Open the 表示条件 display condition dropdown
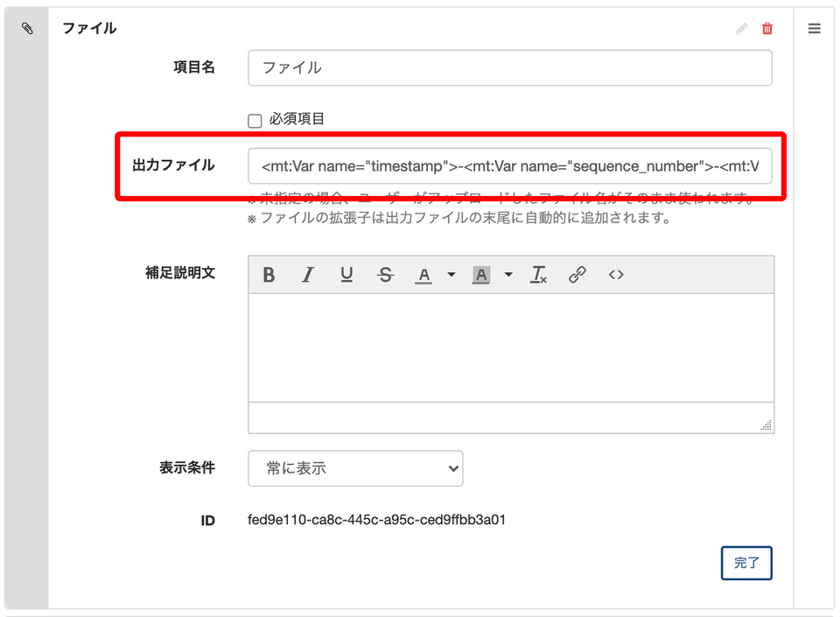The image size is (840, 617). tap(355, 468)
